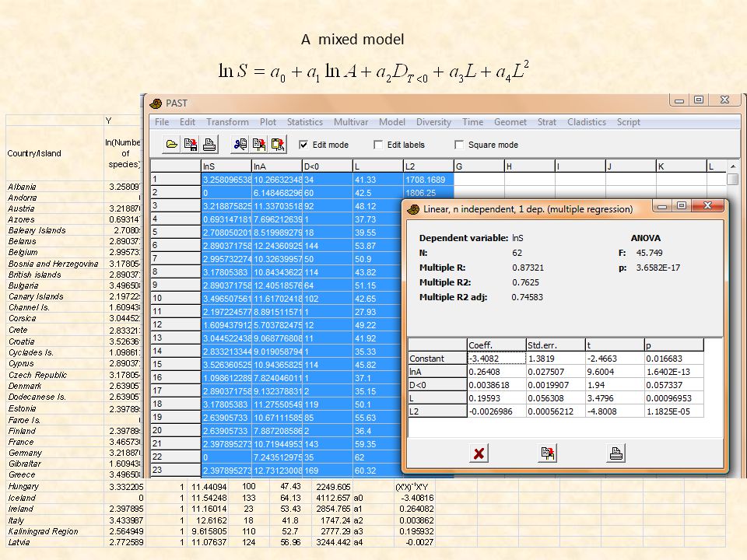Viewport: 747px width, 560px height.
Task: Copy selected cells in the PAST toolbar
Action: point(259,145)
